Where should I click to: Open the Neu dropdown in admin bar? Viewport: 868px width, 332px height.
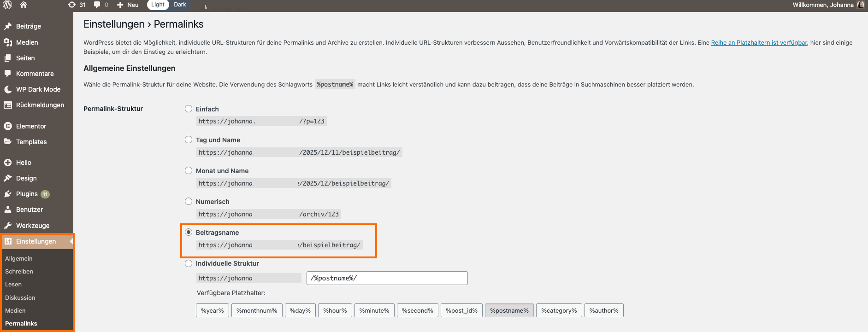click(x=128, y=5)
